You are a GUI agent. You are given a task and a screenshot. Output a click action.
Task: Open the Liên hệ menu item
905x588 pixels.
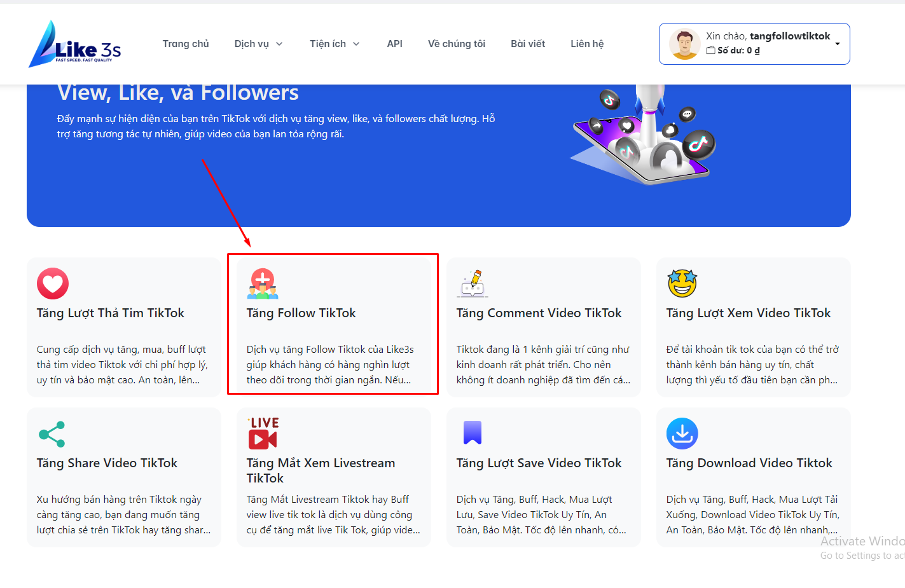587,44
